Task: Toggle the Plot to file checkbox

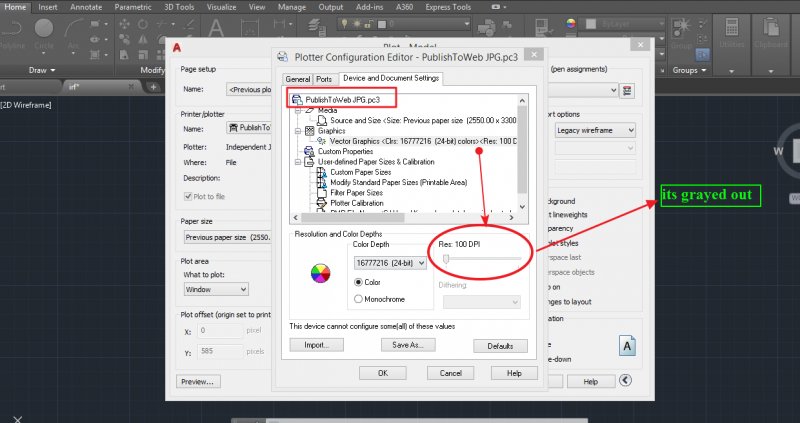Action: pos(188,196)
